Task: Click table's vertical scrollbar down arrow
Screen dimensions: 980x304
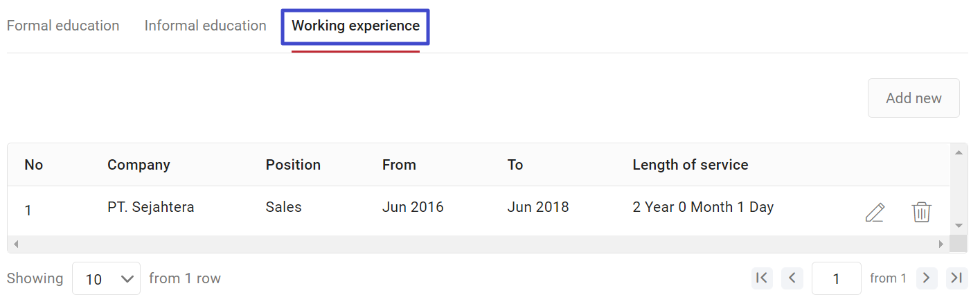Action: point(959,226)
